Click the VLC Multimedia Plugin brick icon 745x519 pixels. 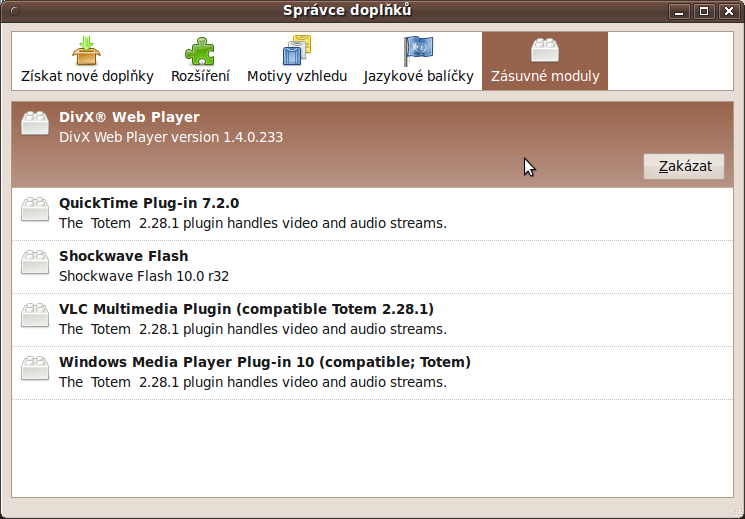coord(35,315)
